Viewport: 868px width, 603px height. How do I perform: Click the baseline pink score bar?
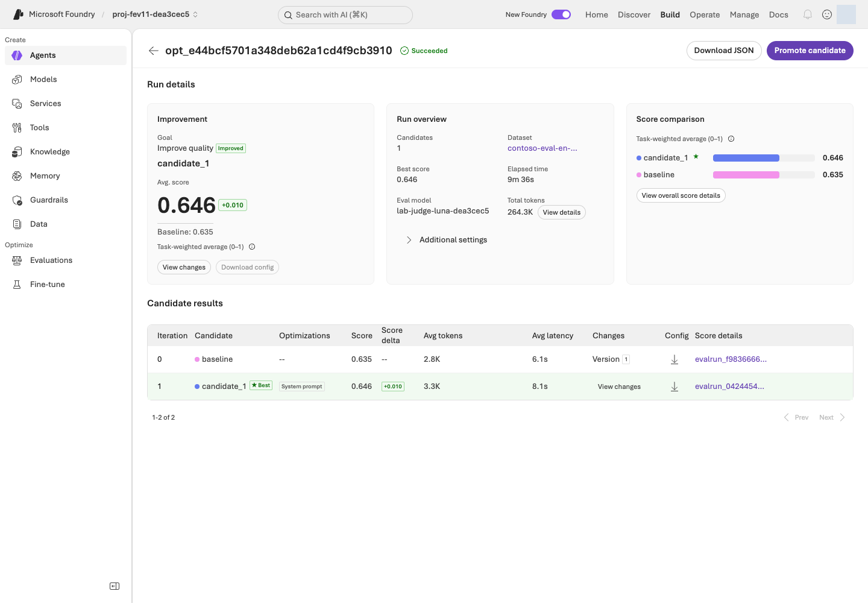[x=746, y=175]
